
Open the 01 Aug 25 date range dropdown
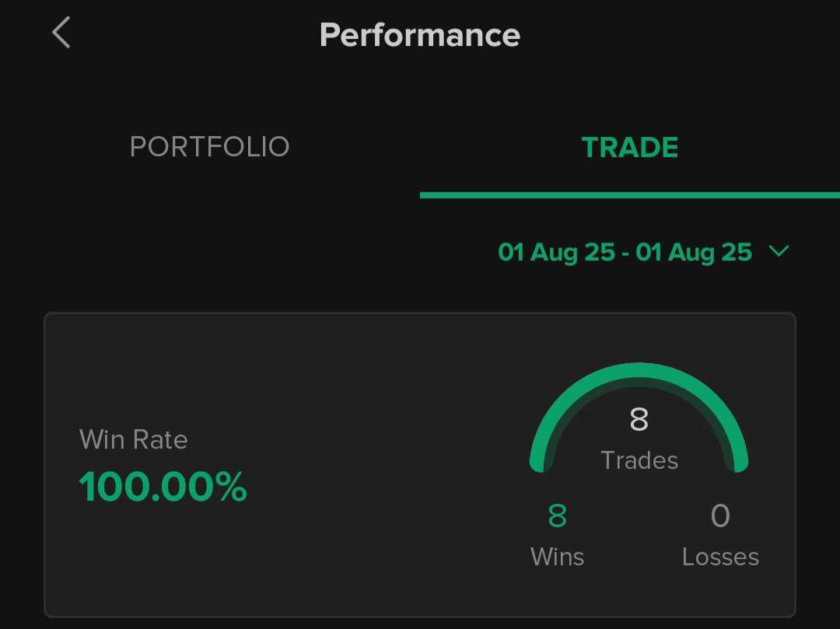[x=643, y=252]
